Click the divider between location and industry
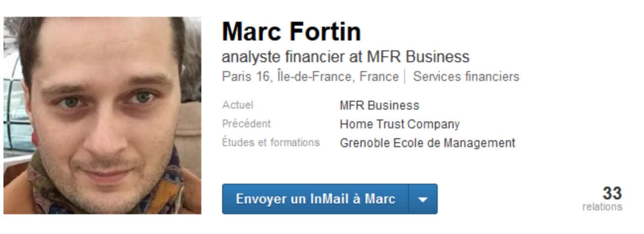 click(x=406, y=77)
